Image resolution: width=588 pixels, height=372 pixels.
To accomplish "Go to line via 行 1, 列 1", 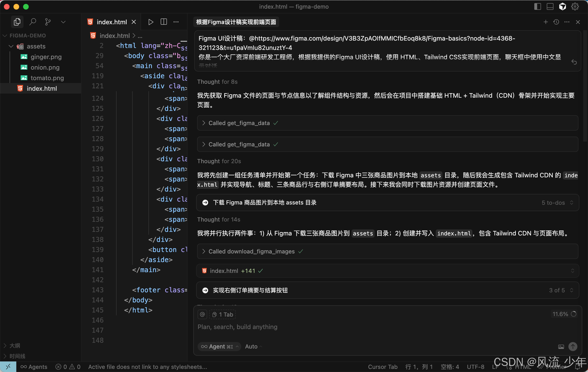I will pos(419,367).
